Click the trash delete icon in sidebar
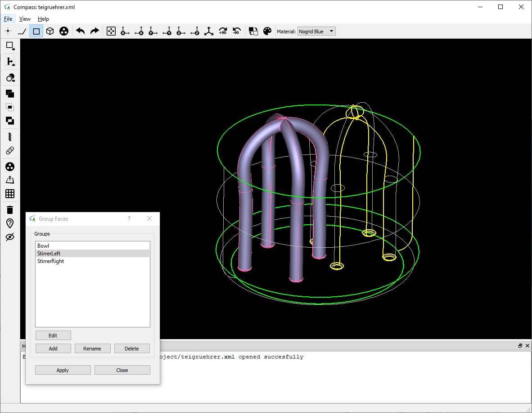 10,210
